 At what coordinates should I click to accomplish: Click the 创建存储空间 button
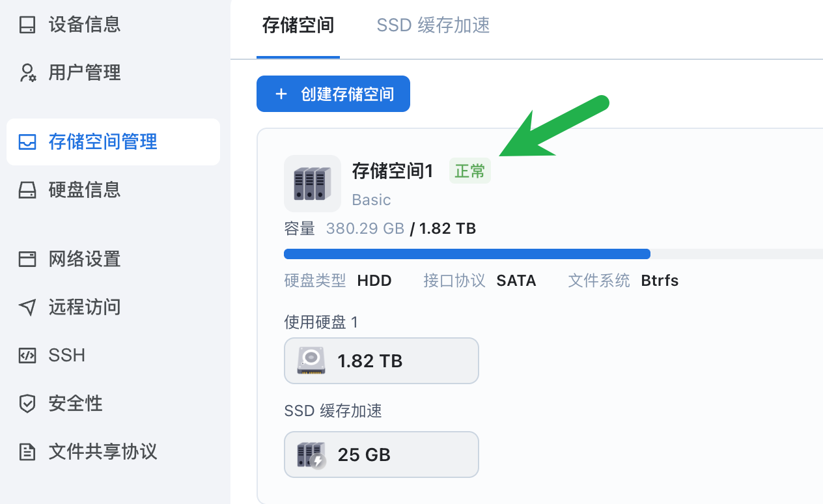tap(333, 94)
